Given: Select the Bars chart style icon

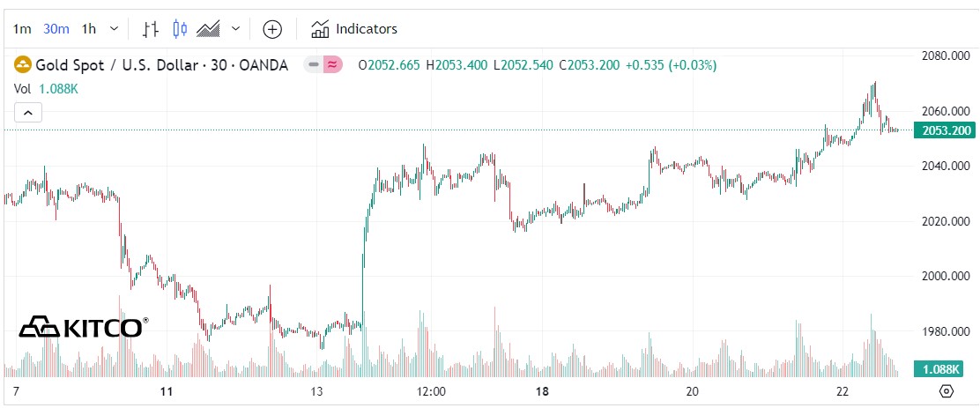Looking at the screenshot, I should pyautogui.click(x=151, y=29).
